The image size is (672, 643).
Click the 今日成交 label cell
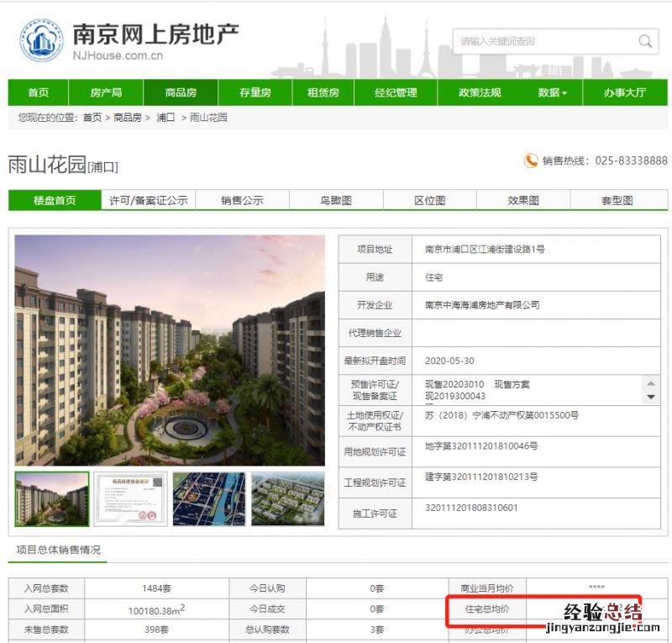(267, 609)
